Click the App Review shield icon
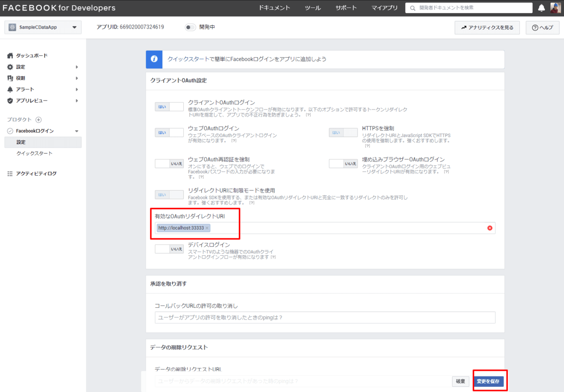564x392 pixels. click(x=10, y=101)
